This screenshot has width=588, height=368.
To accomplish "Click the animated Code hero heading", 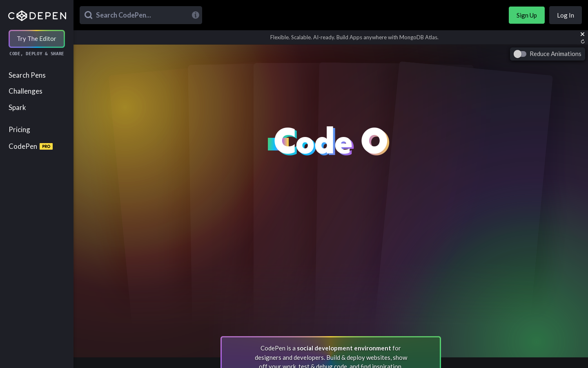I will [x=329, y=141].
